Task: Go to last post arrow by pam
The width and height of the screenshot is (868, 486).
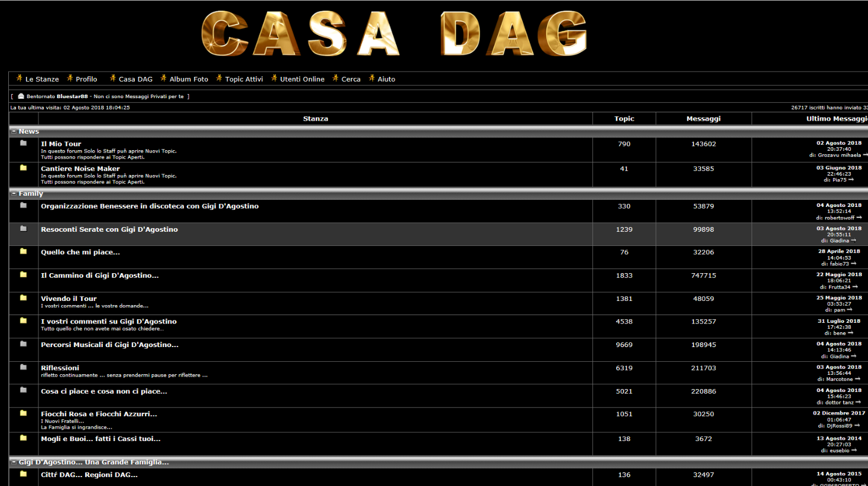Action: click(850, 310)
